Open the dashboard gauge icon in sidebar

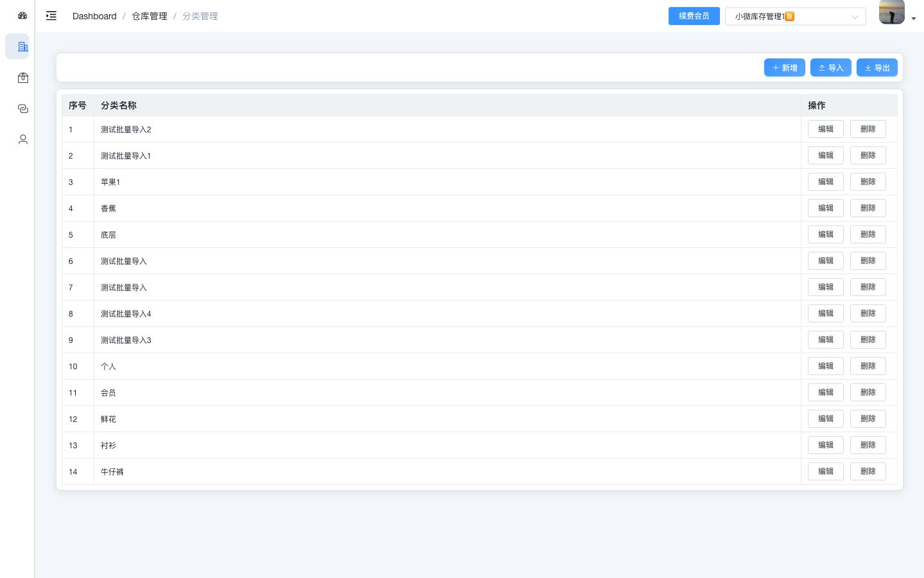[22, 15]
